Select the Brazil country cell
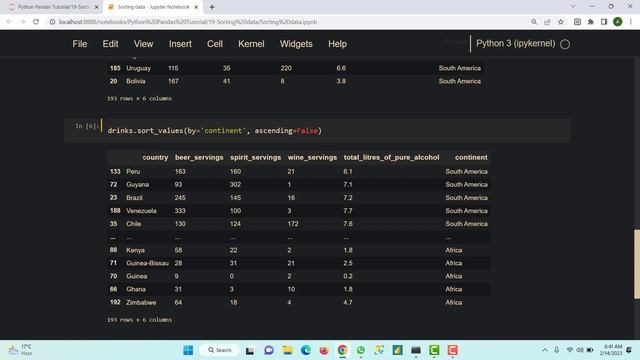640x360 pixels. point(134,198)
